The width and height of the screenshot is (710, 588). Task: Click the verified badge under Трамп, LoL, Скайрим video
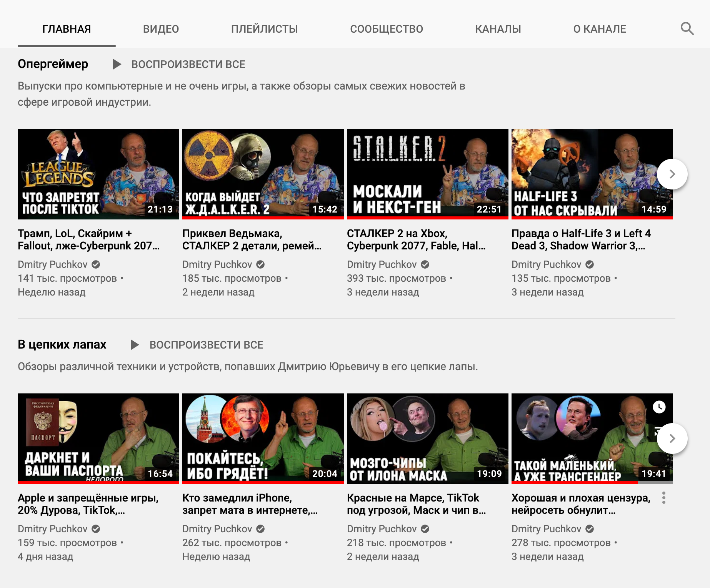(x=96, y=264)
